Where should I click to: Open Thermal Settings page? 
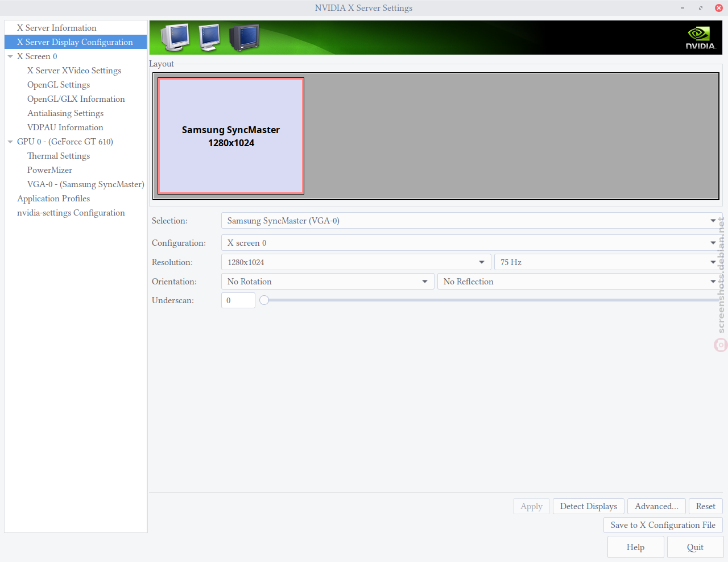(x=59, y=156)
